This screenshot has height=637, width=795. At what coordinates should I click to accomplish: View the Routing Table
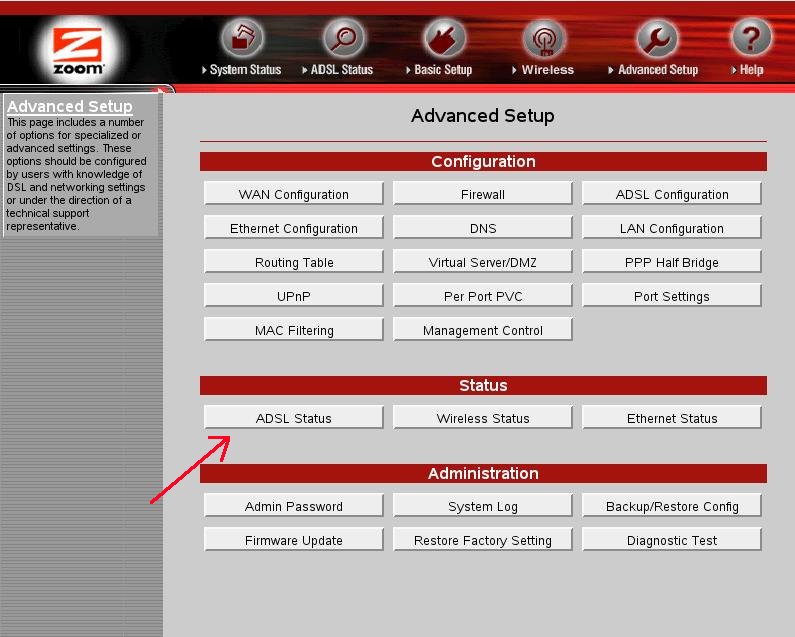tap(294, 262)
